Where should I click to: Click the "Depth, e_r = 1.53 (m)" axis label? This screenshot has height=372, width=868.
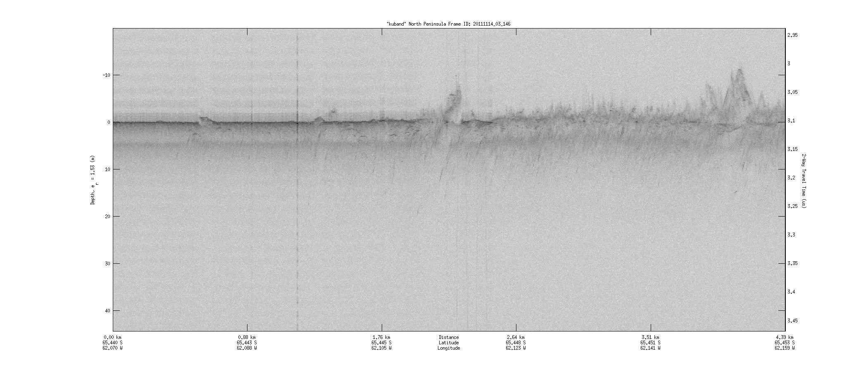click(x=93, y=180)
